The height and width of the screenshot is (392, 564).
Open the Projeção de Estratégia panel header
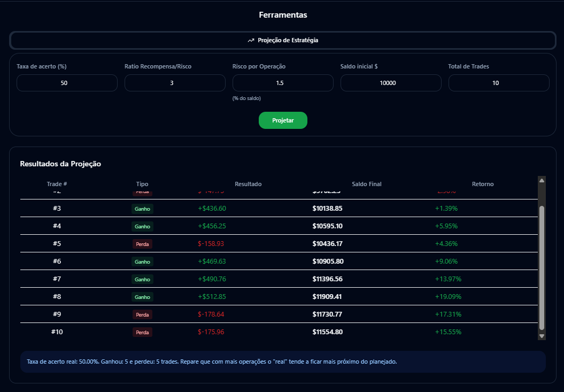tap(283, 40)
